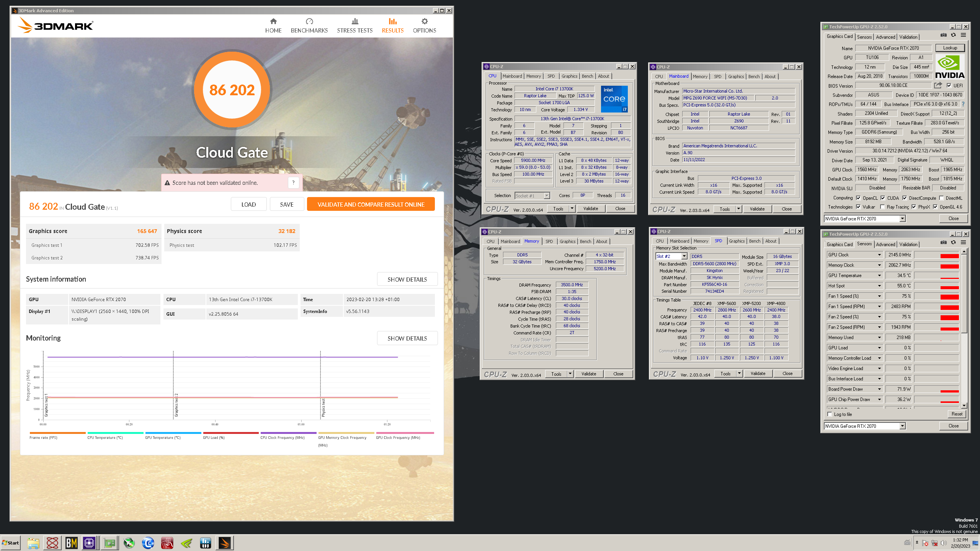Open MSI Afterburner jet icon in taskbar
980x551 pixels.
point(129,543)
